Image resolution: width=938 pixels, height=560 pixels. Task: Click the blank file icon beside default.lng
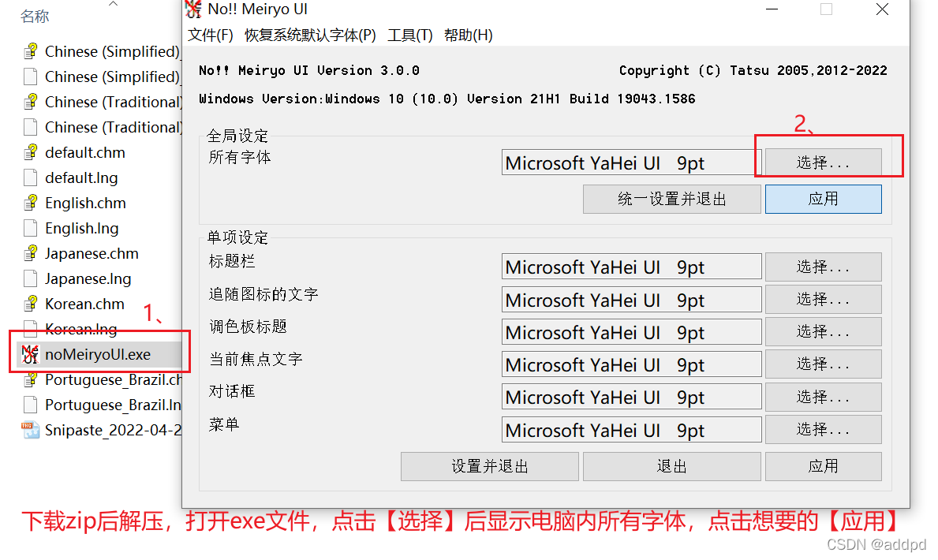(x=31, y=177)
